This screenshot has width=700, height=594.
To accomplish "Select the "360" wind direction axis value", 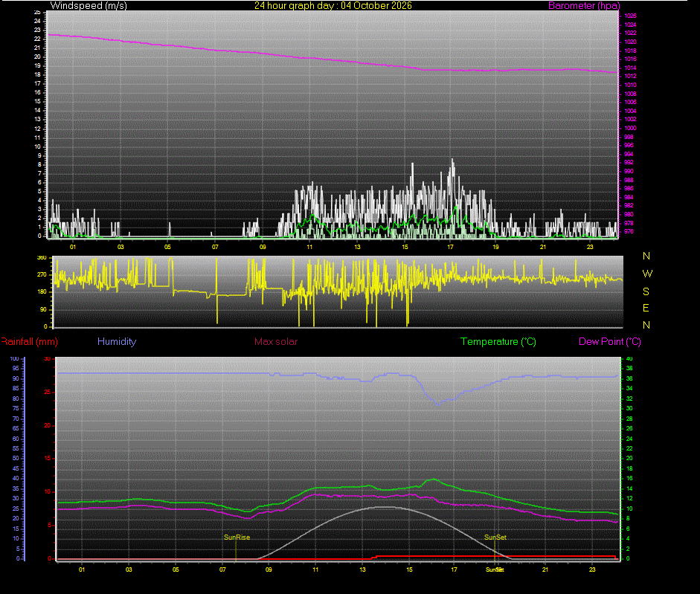I will (x=42, y=257).
